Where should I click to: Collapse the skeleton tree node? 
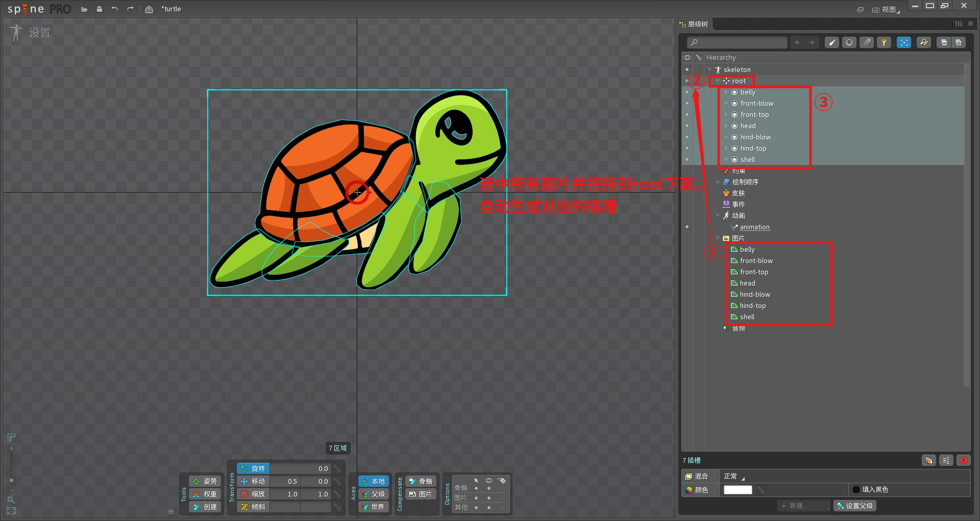pyautogui.click(x=709, y=69)
